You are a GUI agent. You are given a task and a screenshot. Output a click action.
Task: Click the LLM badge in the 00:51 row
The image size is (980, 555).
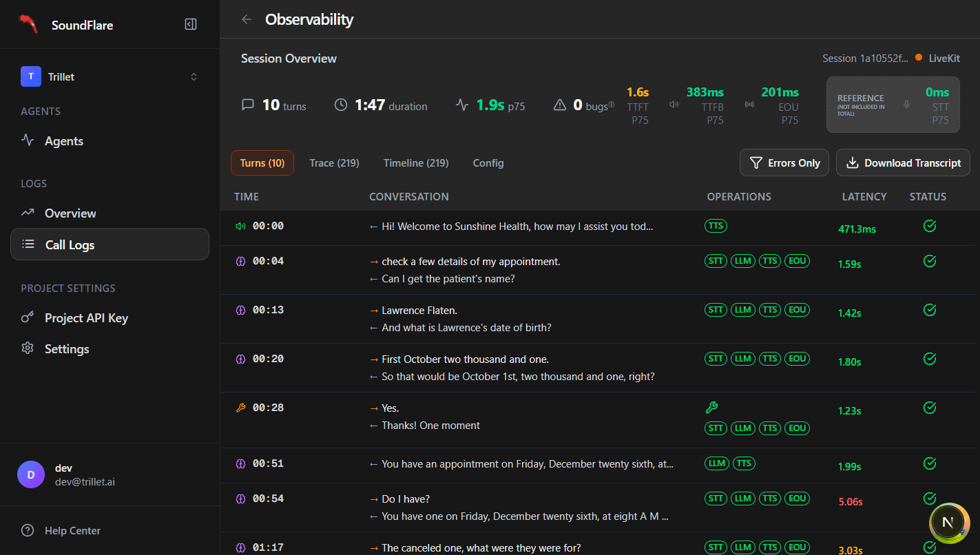click(x=717, y=463)
